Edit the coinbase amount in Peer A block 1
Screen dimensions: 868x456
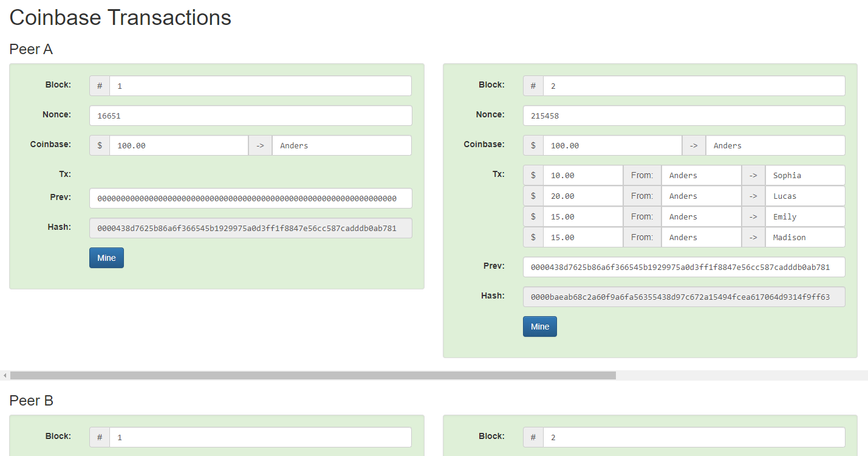click(179, 145)
